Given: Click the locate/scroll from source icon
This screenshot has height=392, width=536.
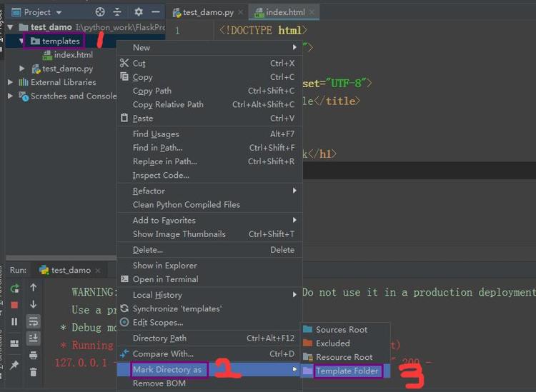Looking at the screenshot, I should pyautogui.click(x=100, y=12).
